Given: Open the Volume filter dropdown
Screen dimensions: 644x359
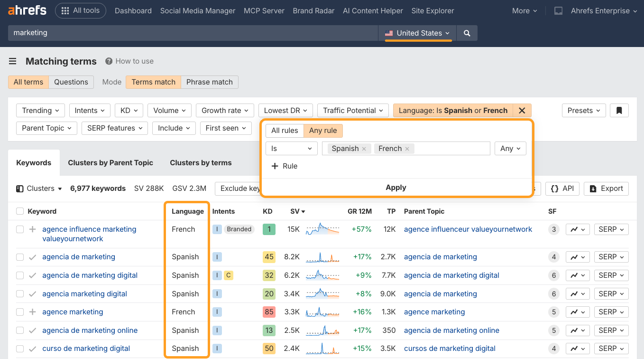Looking at the screenshot, I should point(169,110).
